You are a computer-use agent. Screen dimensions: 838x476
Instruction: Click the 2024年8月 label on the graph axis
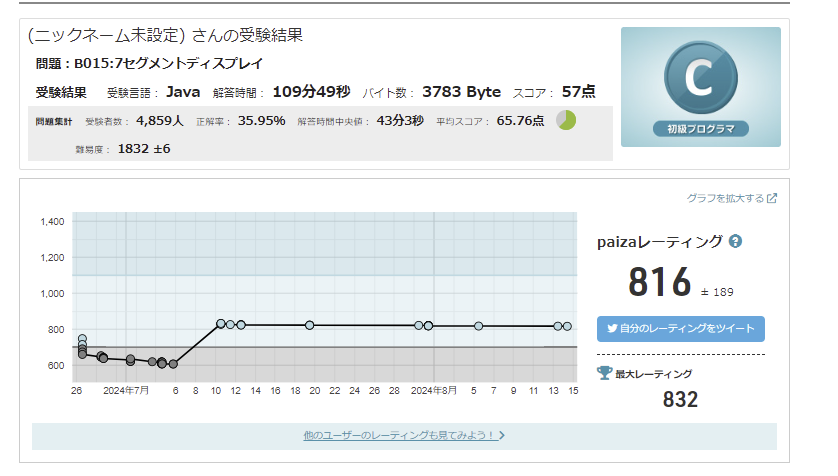click(434, 390)
